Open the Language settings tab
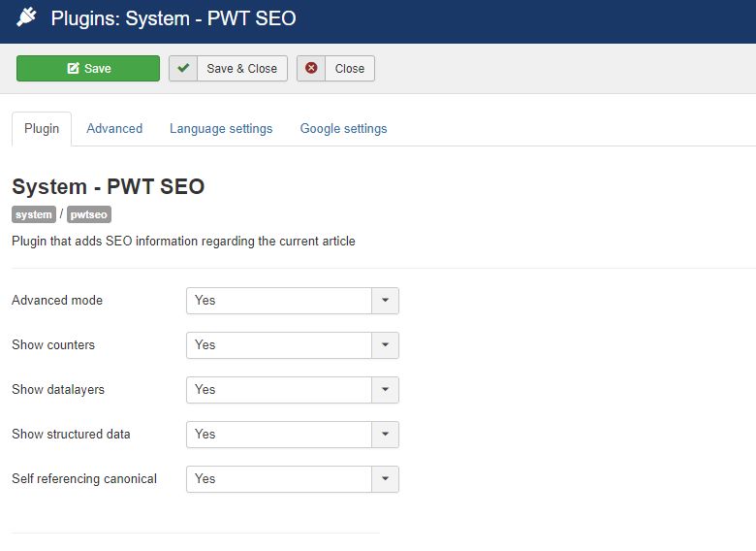This screenshot has width=756, height=551. [x=221, y=128]
